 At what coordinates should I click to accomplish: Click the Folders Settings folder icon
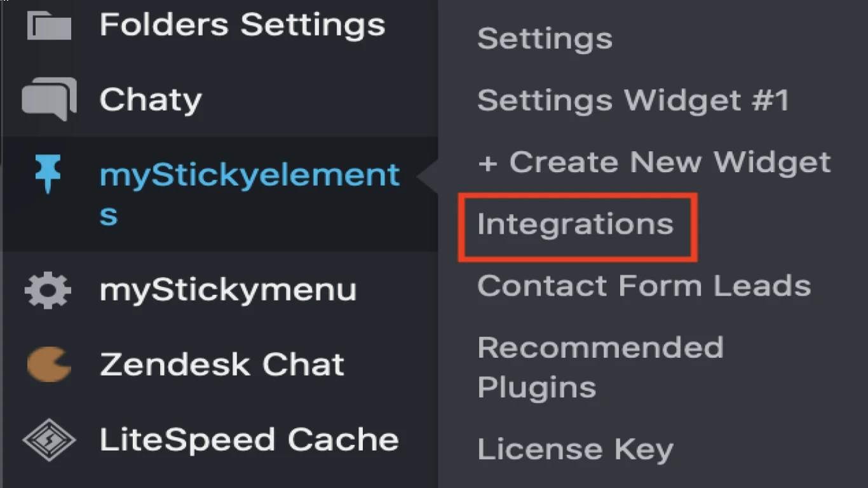pyautogui.click(x=49, y=25)
